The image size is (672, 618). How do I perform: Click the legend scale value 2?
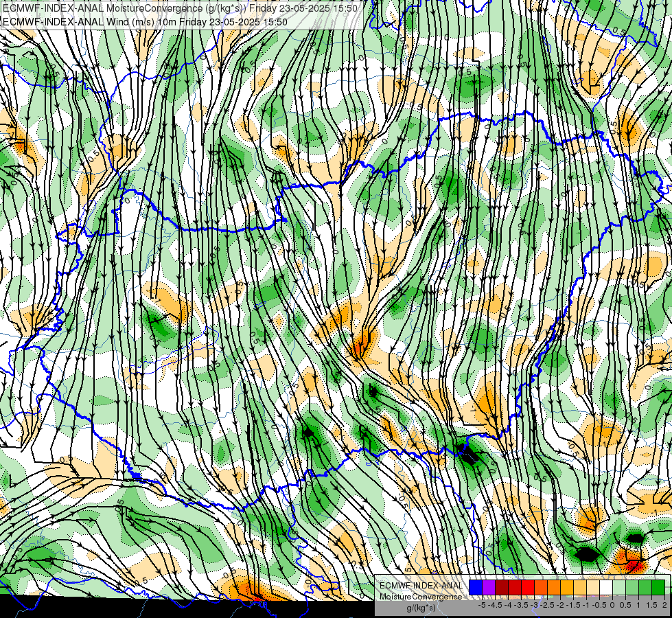[x=664, y=605]
